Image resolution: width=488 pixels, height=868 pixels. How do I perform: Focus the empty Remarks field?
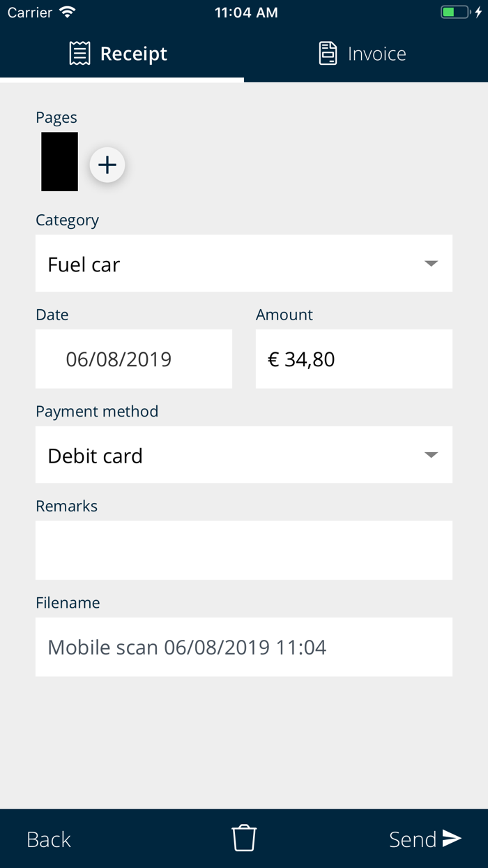click(244, 550)
